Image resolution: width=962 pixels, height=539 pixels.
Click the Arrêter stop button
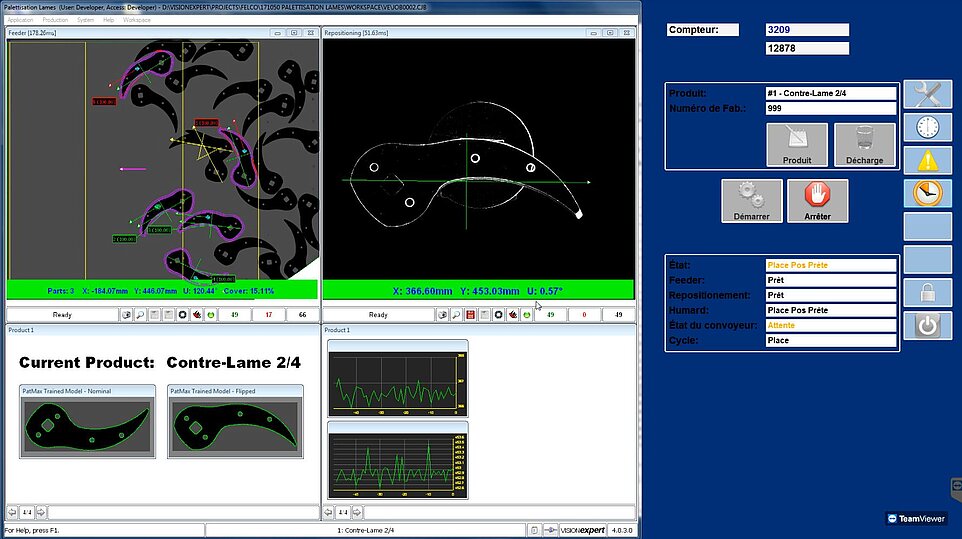[818, 201]
